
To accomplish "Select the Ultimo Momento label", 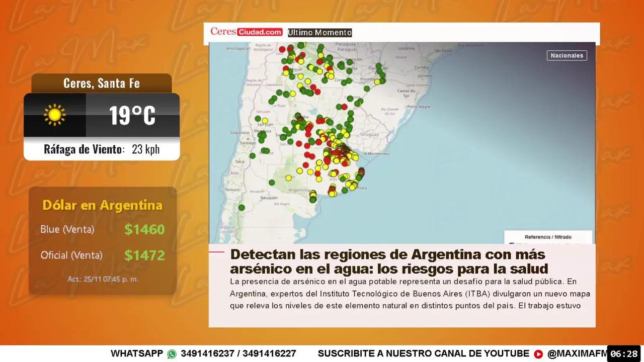I will point(319,33).
